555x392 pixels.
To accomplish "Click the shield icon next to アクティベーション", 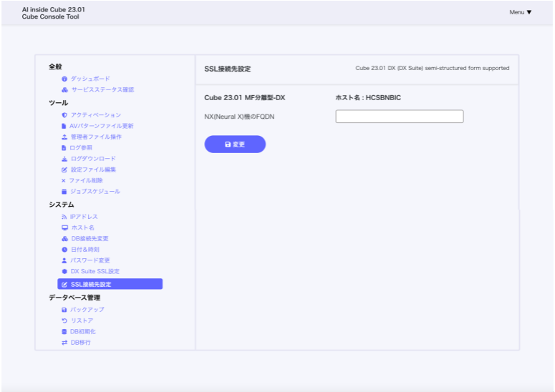I will pos(64,115).
